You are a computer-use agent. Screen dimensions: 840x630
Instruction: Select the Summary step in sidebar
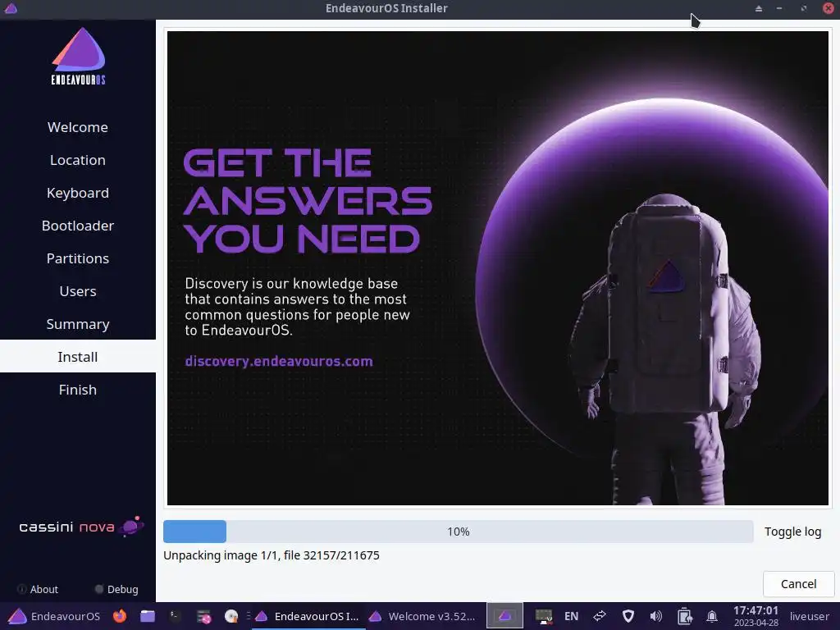point(78,323)
